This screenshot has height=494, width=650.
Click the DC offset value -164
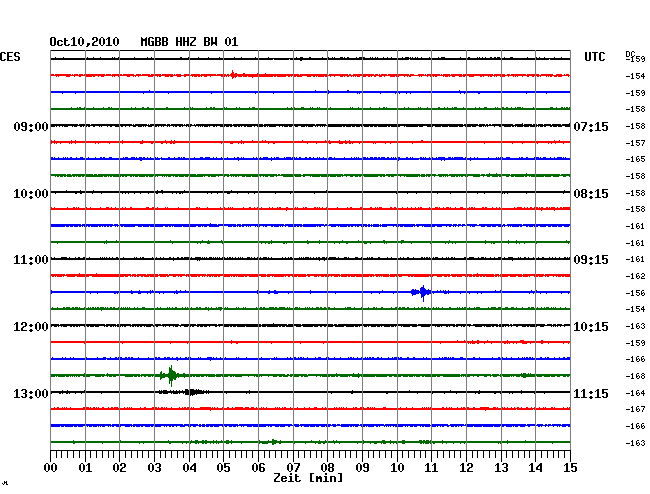click(x=635, y=393)
